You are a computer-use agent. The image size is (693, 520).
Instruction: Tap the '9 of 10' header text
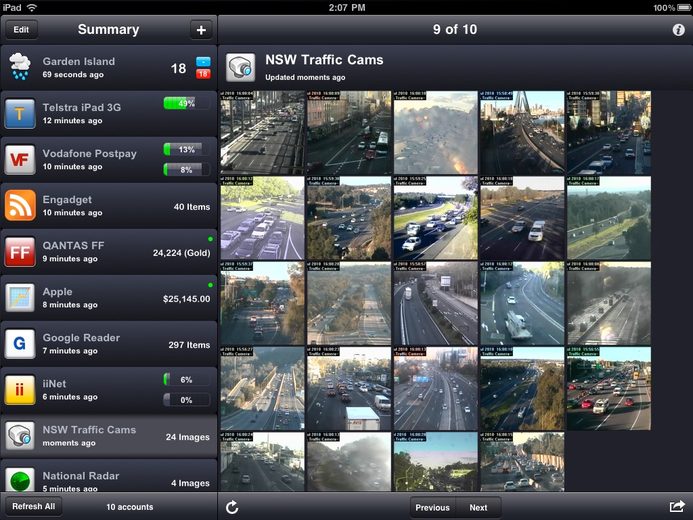455,30
